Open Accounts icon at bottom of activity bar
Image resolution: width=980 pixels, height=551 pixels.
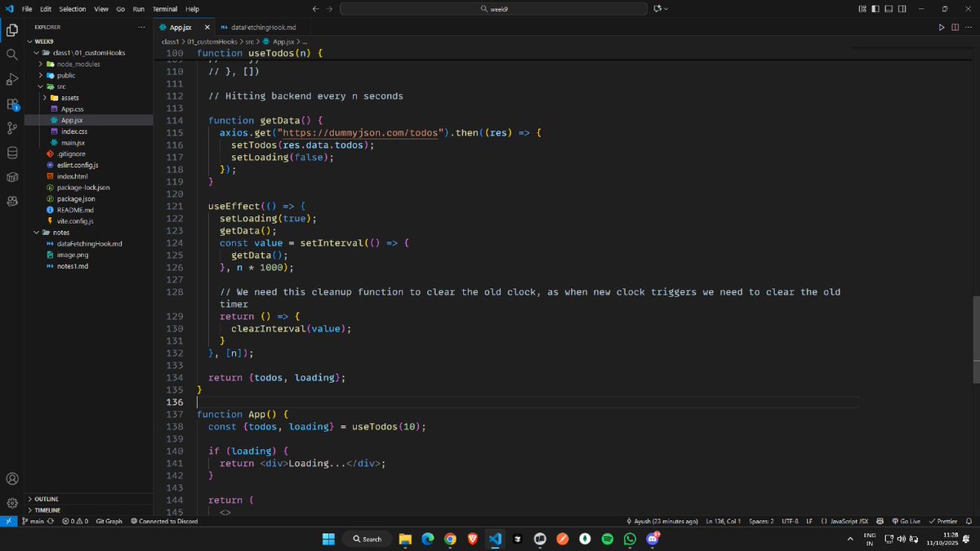[x=11, y=479]
